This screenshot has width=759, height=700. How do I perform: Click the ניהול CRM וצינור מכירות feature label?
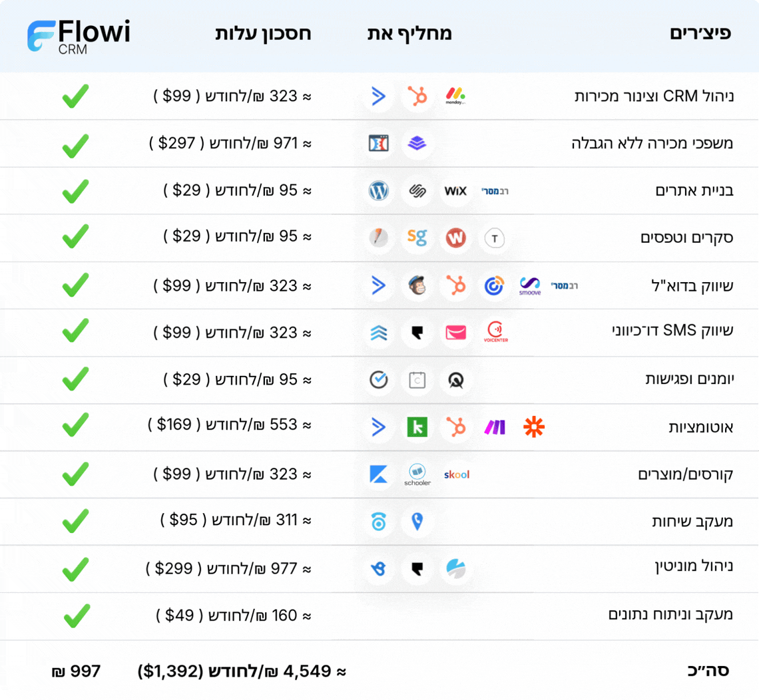tap(653, 96)
